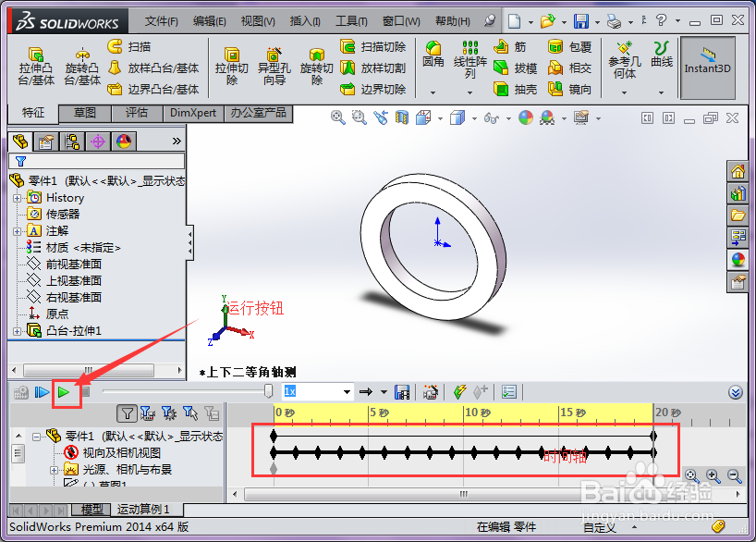Click the Zoom to Fit timeline icon
Image resolution: width=756 pixels, height=542 pixels.
[691, 476]
